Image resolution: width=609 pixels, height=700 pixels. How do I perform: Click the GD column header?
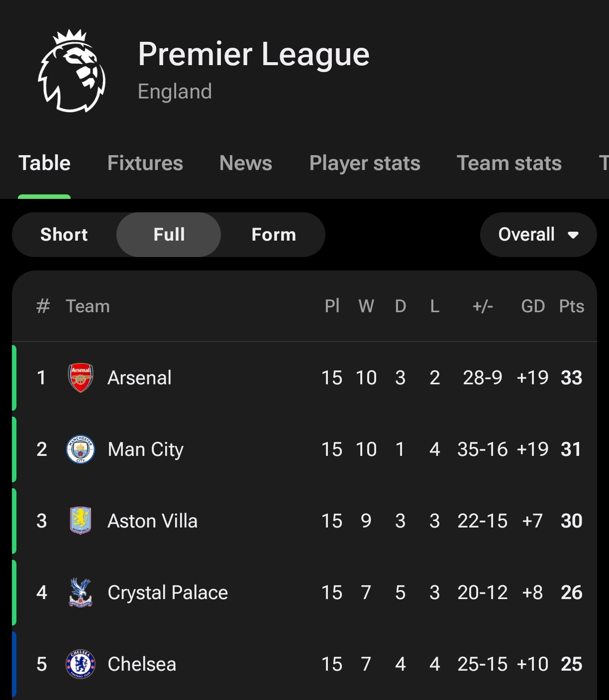tap(533, 306)
